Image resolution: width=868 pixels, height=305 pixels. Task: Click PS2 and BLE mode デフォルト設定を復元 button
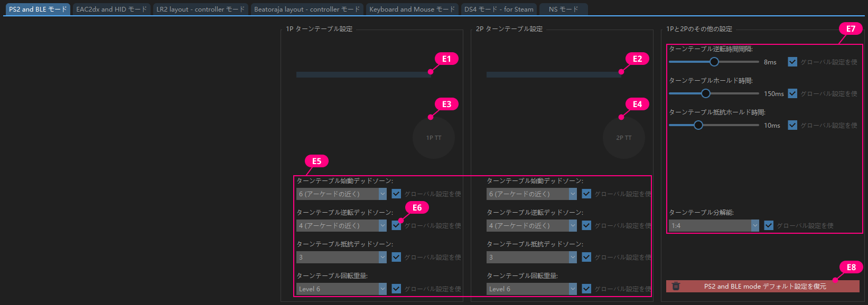(x=764, y=286)
